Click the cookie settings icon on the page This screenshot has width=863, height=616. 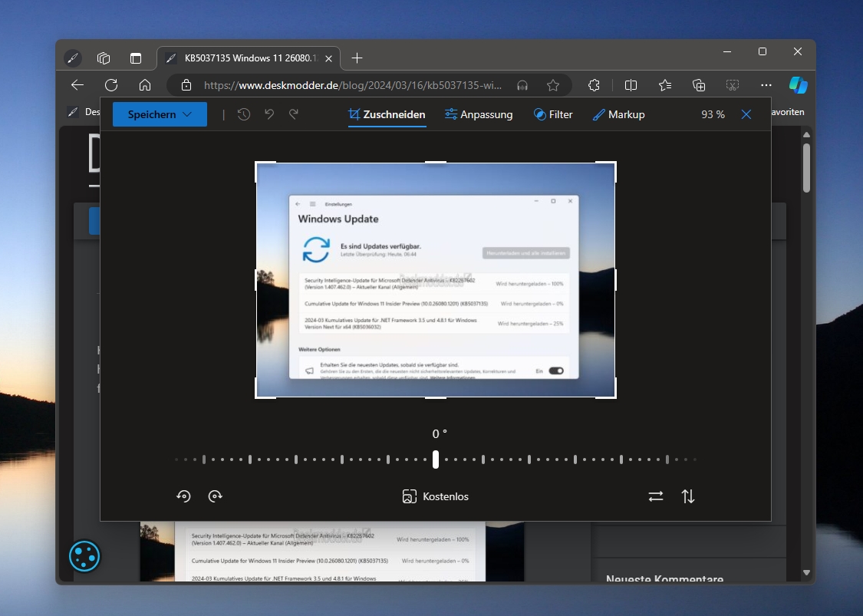point(84,556)
